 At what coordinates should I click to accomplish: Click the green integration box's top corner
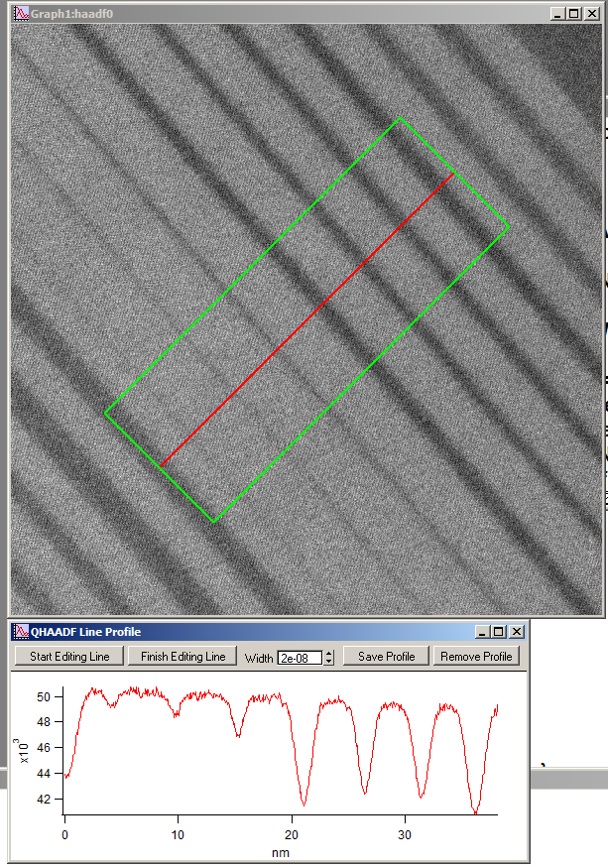(x=400, y=119)
